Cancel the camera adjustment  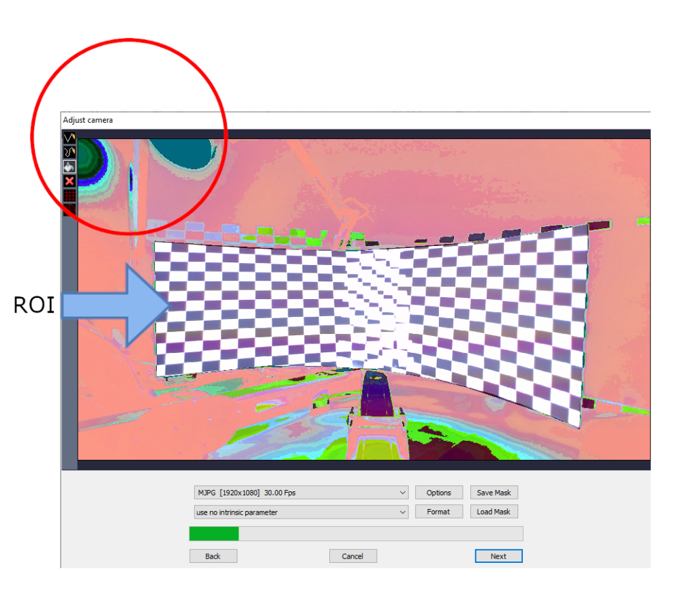pos(352,555)
